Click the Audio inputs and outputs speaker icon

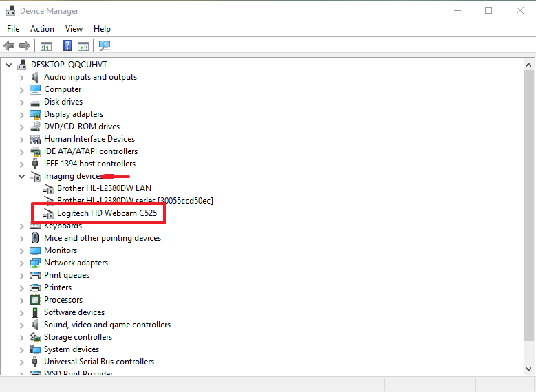tap(35, 77)
